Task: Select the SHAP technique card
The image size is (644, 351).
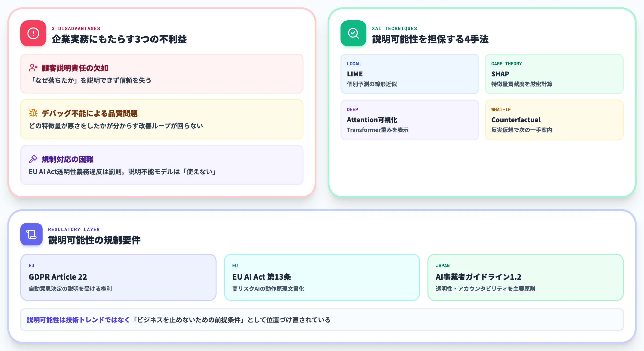Action: [554, 74]
